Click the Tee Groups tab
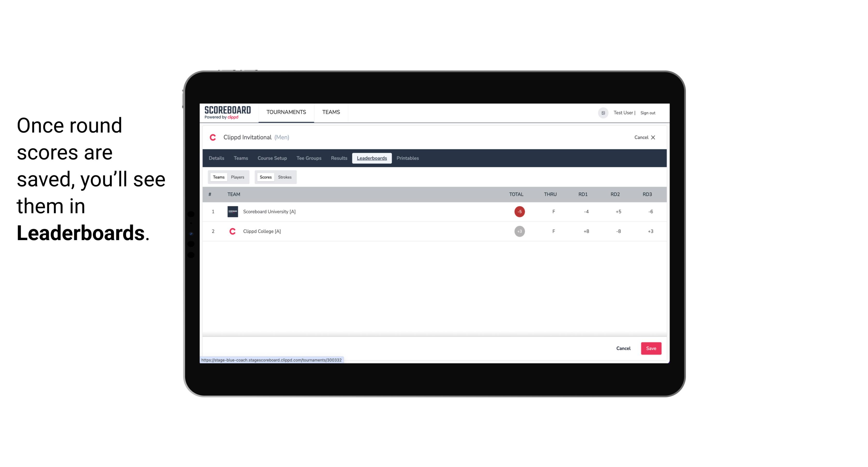The width and height of the screenshot is (868, 467). [x=308, y=158]
